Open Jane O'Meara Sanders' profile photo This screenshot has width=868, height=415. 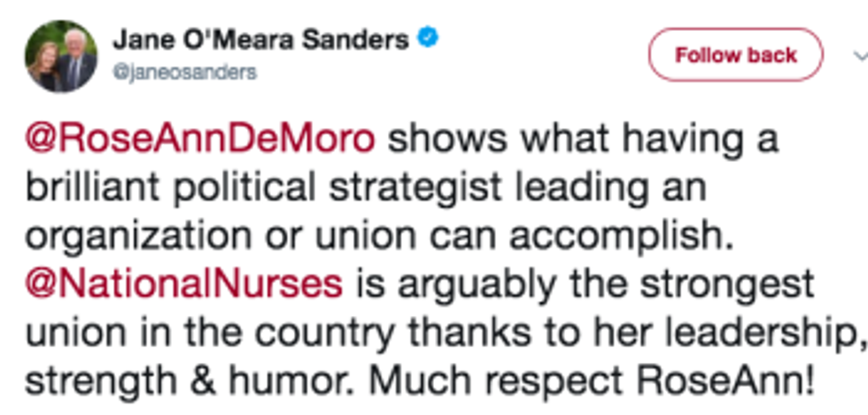(x=62, y=56)
